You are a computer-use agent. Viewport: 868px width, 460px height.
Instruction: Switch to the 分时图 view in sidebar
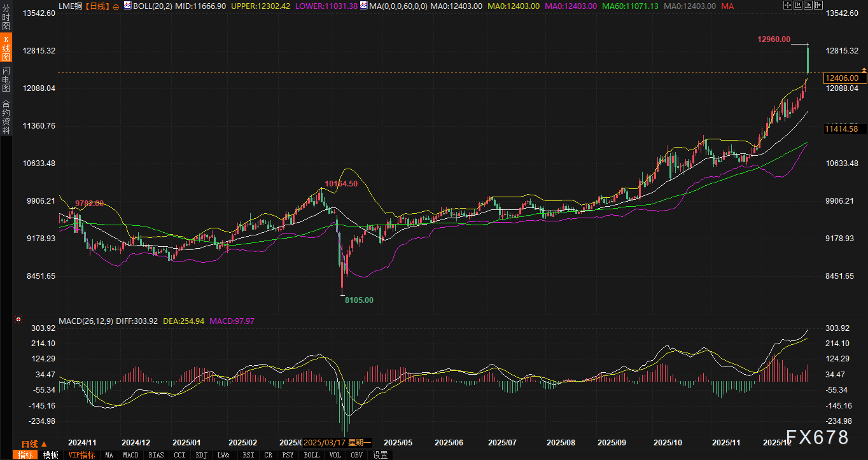click(6, 17)
